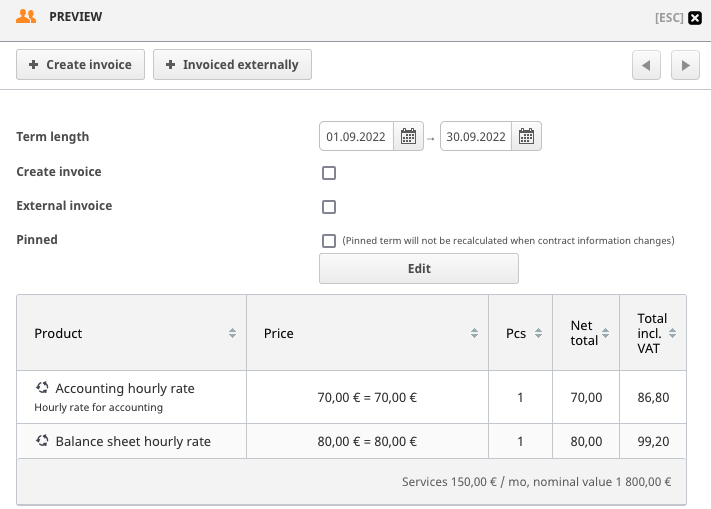Open the start date calendar picker
The width and height of the screenshot is (711, 509).
point(408,137)
